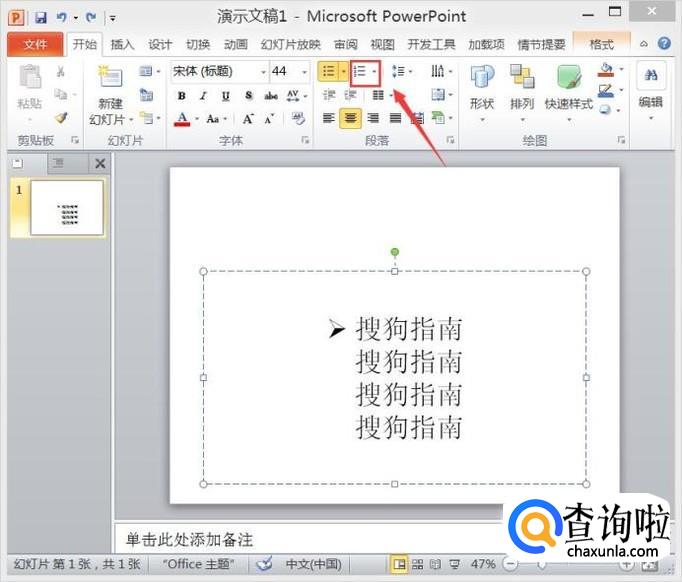Zoom out with minus button
The width and height of the screenshot is (682, 582).
pos(511,564)
